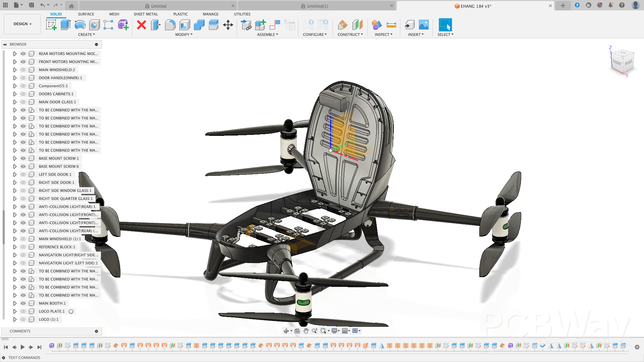Image resolution: width=644 pixels, height=362 pixels.
Task: Open the TEXT COMMANDS panel
Action: tap(24, 358)
